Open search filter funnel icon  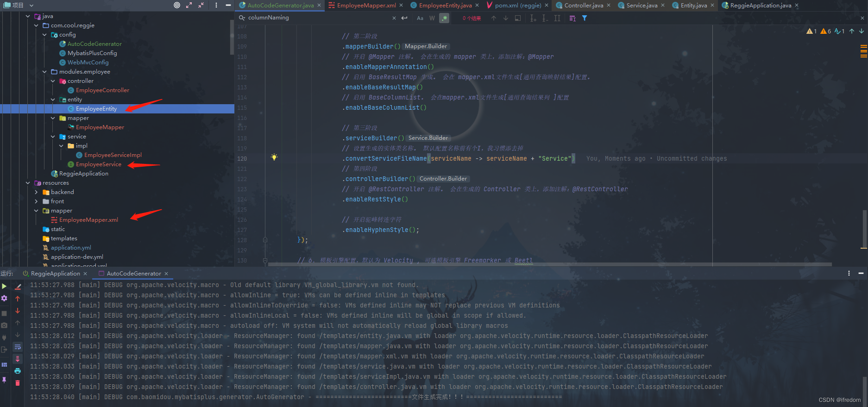pyautogui.click(x=585, y=18)
